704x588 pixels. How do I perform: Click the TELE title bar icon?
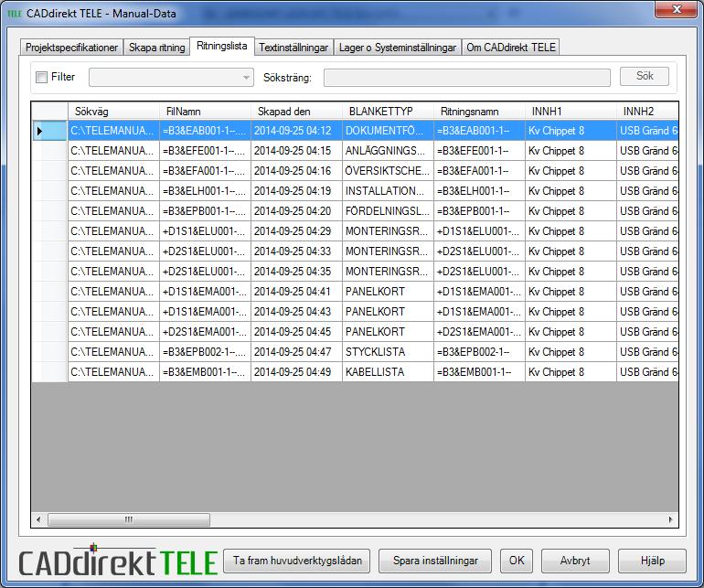[15, 14]
